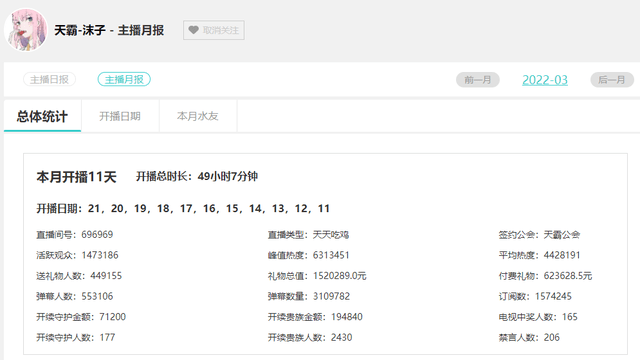Switch to 主播日报 daily report
The image size is (640, 360).
pyautogui.click(x=49, y=79)
